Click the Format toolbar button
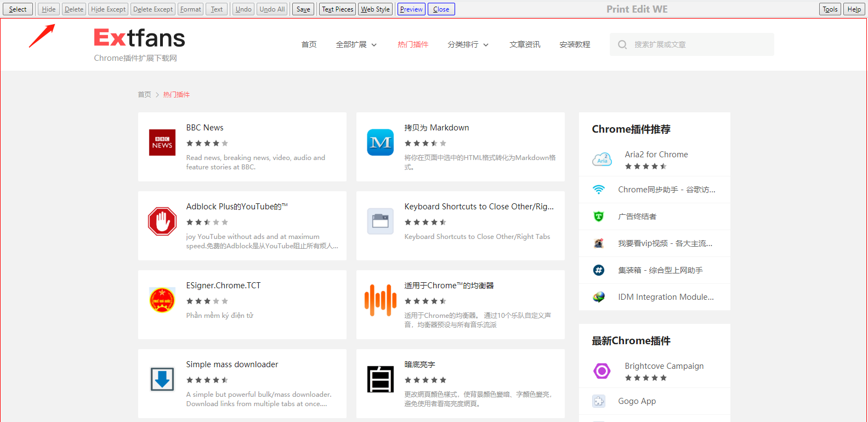This screenshot has height=422, width=868. 190,9
